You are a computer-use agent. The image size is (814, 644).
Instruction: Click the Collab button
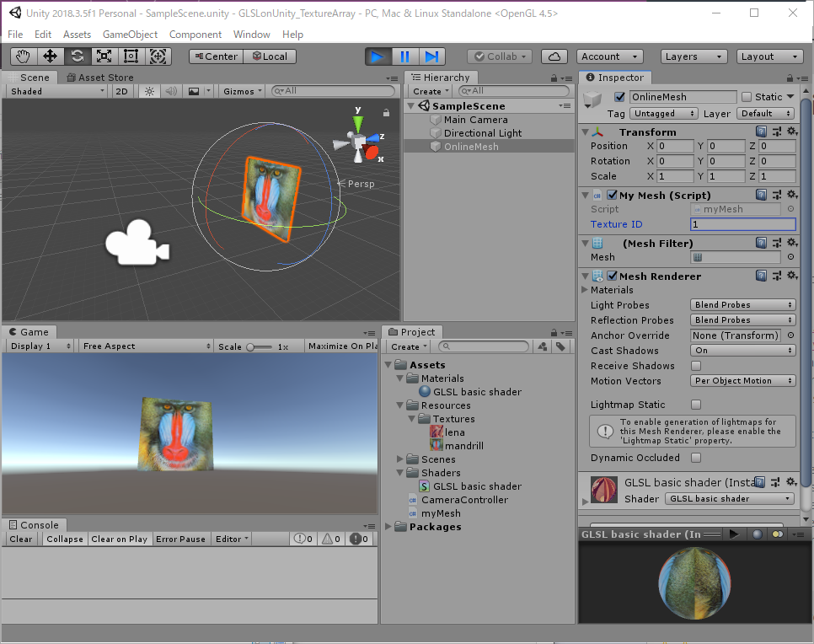(500, 56)
